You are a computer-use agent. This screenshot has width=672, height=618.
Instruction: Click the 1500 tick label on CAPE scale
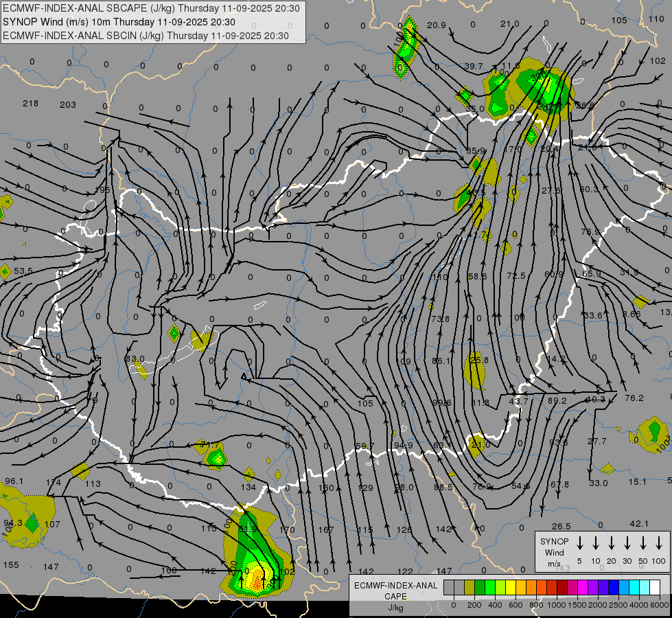577,605
